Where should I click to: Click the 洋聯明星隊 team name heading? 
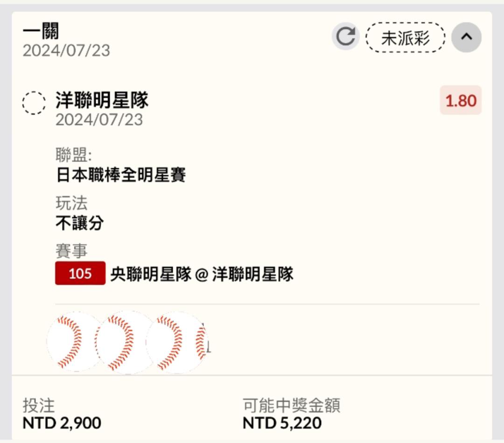102,100
